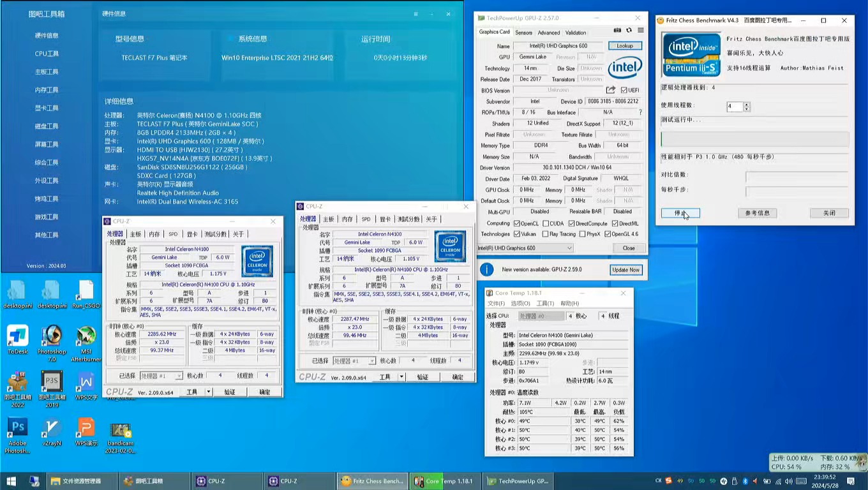Click 图吧工具箱 settings menu icon in title bar

416,13
